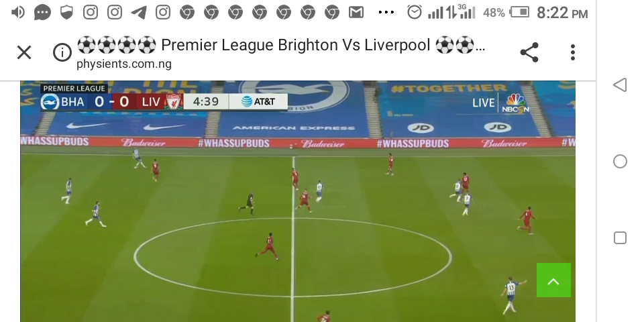Screen dimensions: 644x322
Task: Tap 8:22 PM clock
Action: tap(562, 13)
